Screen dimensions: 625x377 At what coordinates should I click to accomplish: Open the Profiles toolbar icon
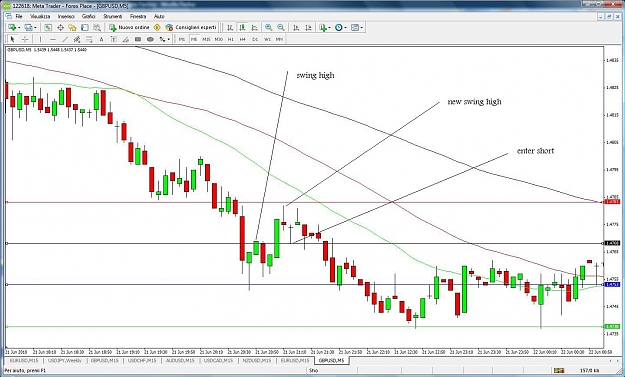28,27
